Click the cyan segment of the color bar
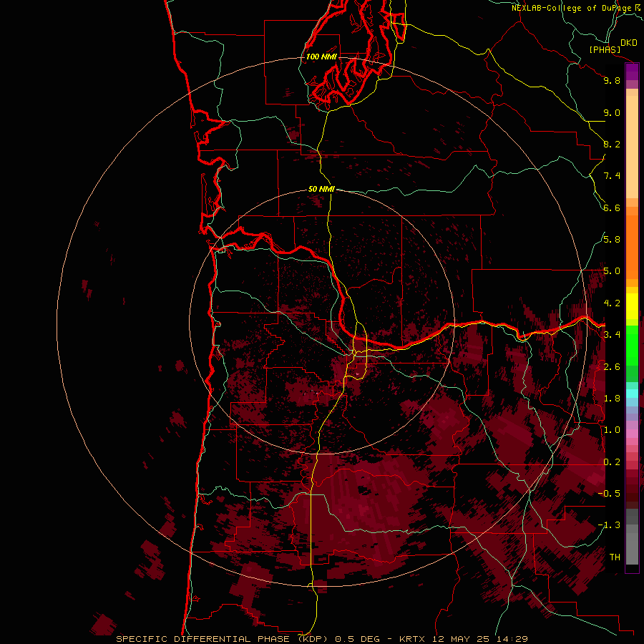The height and width of the screenshot is (644, 644). tap(632, 394)
